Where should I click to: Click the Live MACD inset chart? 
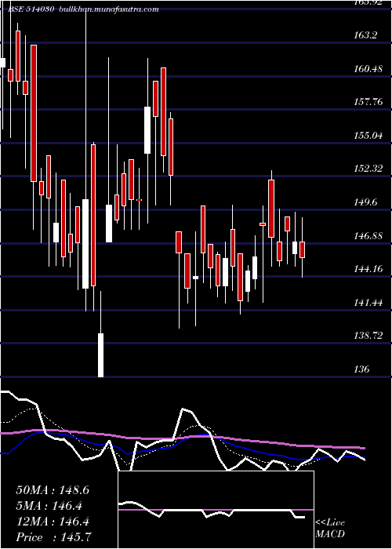[216, 510]
